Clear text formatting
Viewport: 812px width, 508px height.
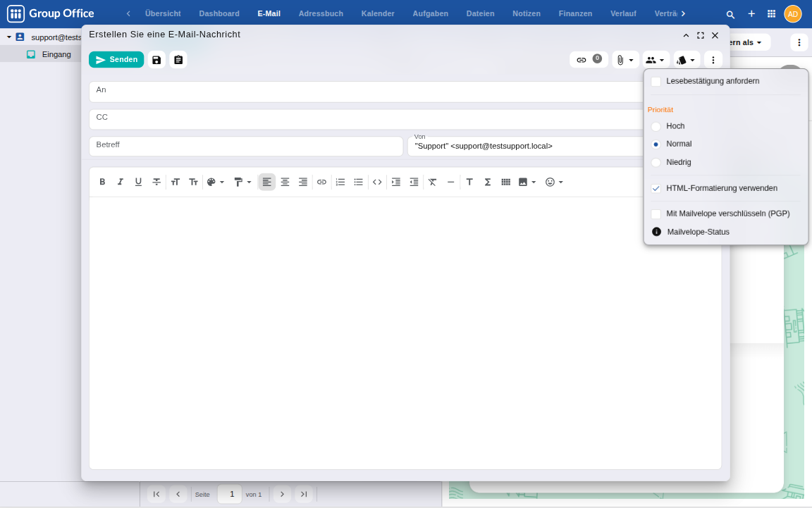coord(432,182)
